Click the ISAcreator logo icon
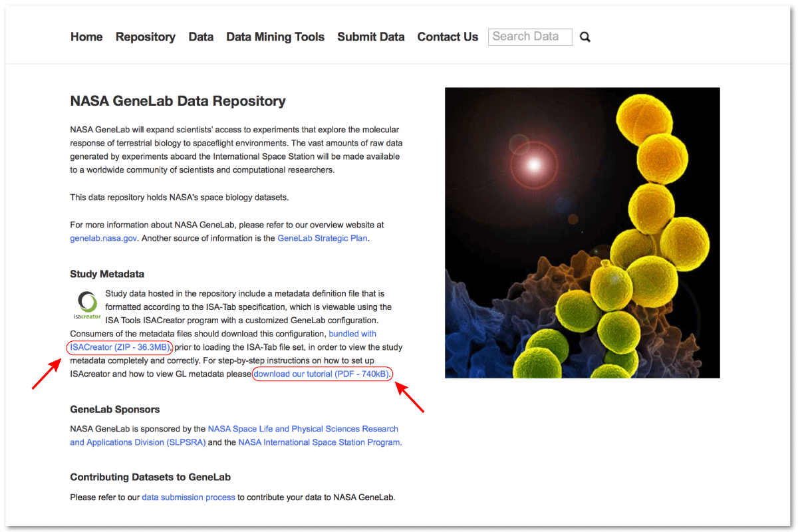The image size is (798, 532). (87, 305)
